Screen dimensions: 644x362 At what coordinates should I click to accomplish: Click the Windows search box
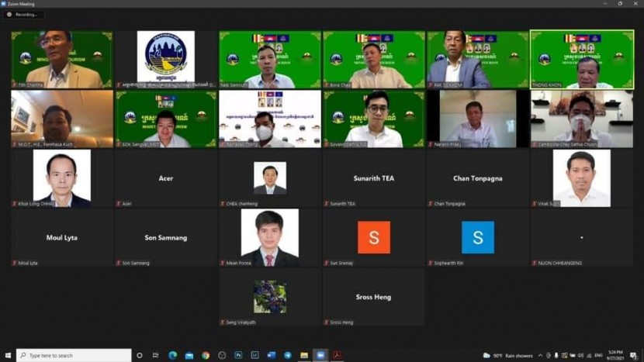pos(74,355)
